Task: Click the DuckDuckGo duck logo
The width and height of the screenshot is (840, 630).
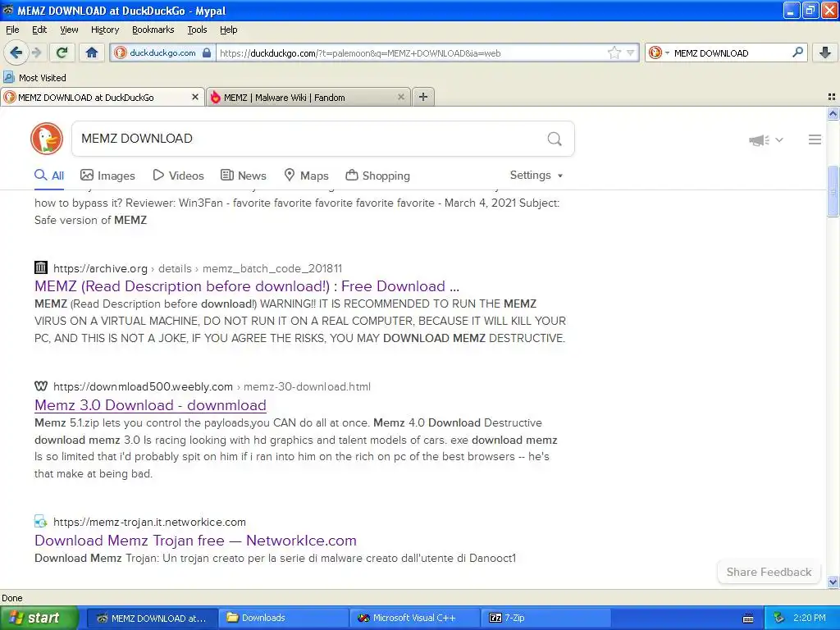Action: pyautogui.click(x=47, y=138)
